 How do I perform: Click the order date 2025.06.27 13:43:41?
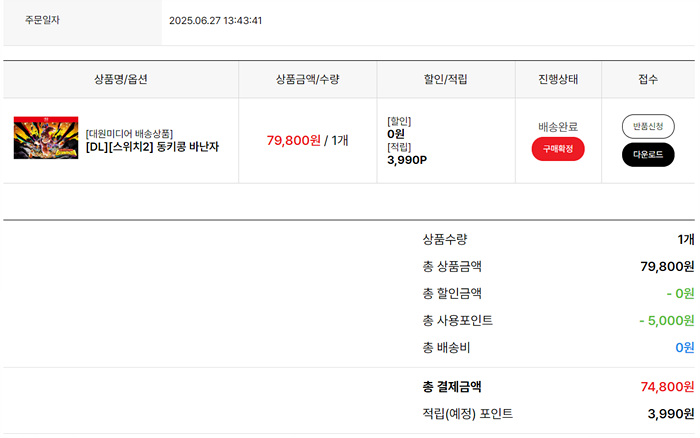[x=216, y=21]
